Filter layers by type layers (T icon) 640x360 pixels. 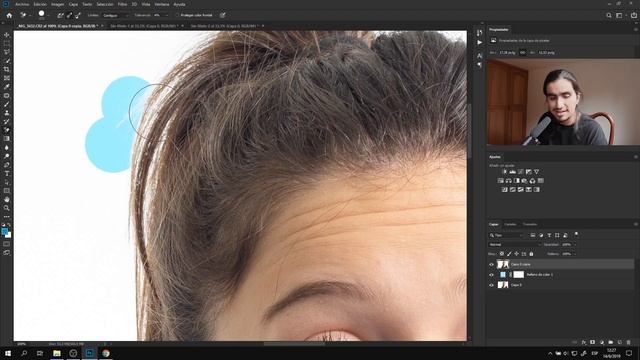point(549,236)
